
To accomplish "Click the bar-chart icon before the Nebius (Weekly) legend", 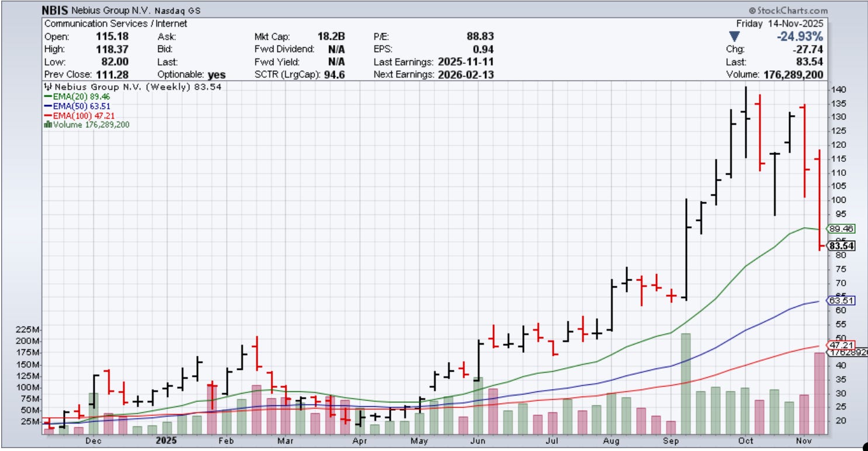I will pos(48,86).
